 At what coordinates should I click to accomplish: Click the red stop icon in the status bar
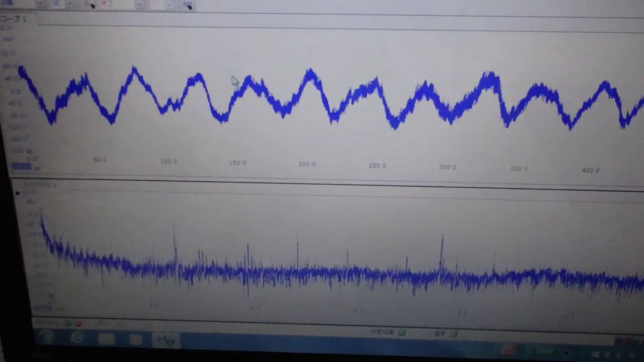tap(78, 323)
